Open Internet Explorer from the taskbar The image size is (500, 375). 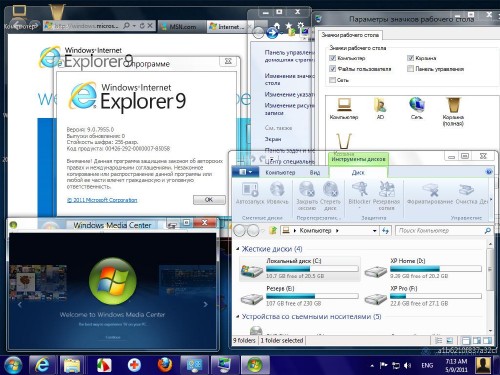coord(42,365)
